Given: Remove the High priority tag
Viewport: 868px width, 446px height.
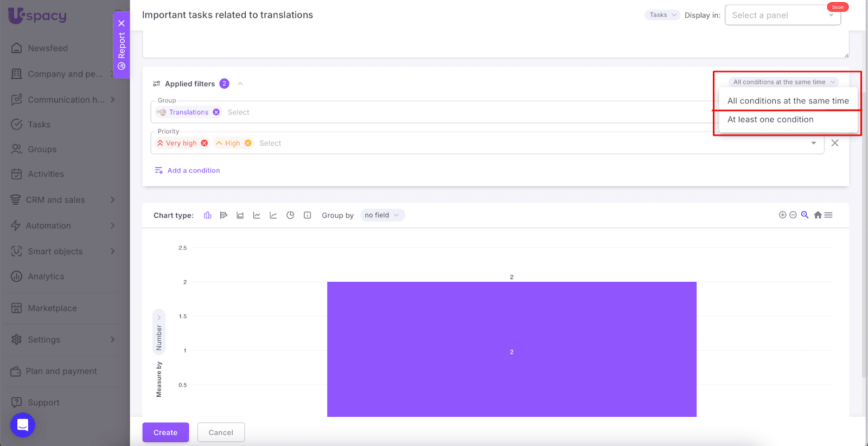Looking at the screenshot, I should pos(248,143).
